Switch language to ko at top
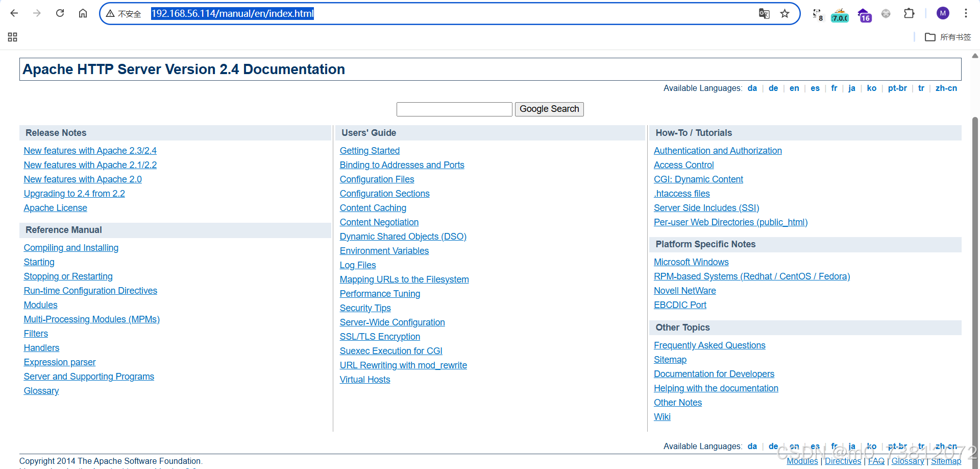980x469 pixels. point(872,88)
